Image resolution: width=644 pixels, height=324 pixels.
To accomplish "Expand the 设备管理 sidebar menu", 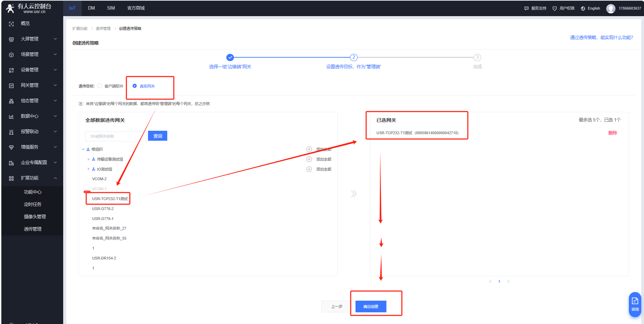I will (55, 70).
